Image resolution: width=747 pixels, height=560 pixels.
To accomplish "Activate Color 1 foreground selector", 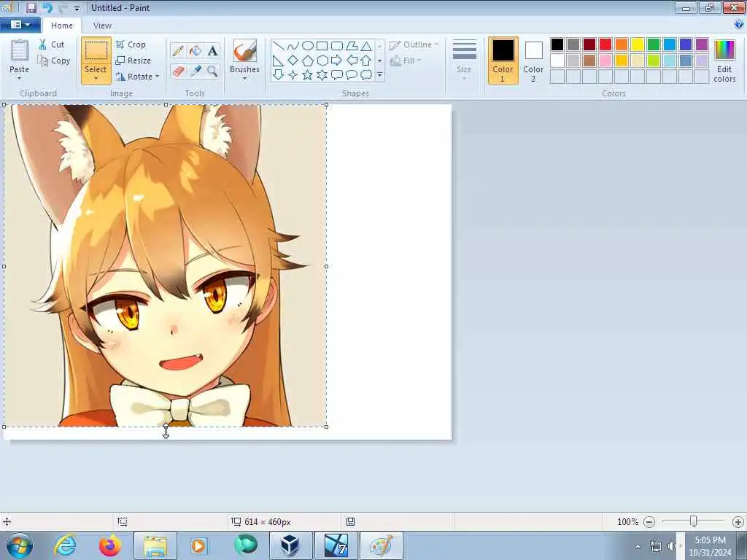I will 503,61.
